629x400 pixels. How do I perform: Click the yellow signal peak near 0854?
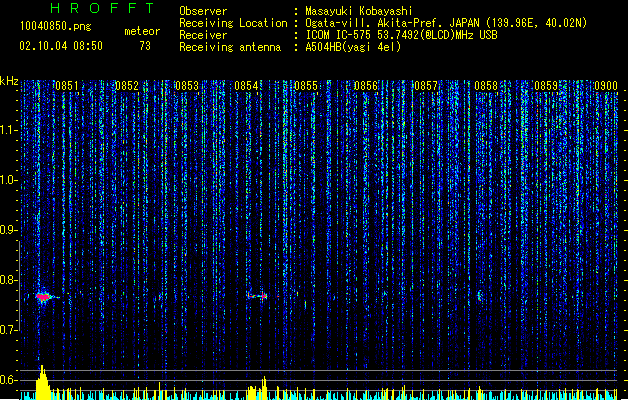tap(264, 388)
